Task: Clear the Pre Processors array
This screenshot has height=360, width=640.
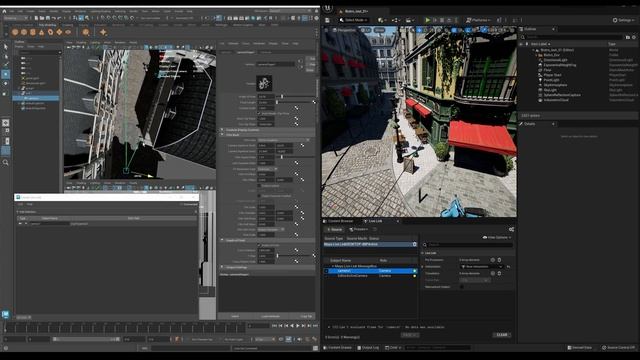Action: [x=499, y=260]
